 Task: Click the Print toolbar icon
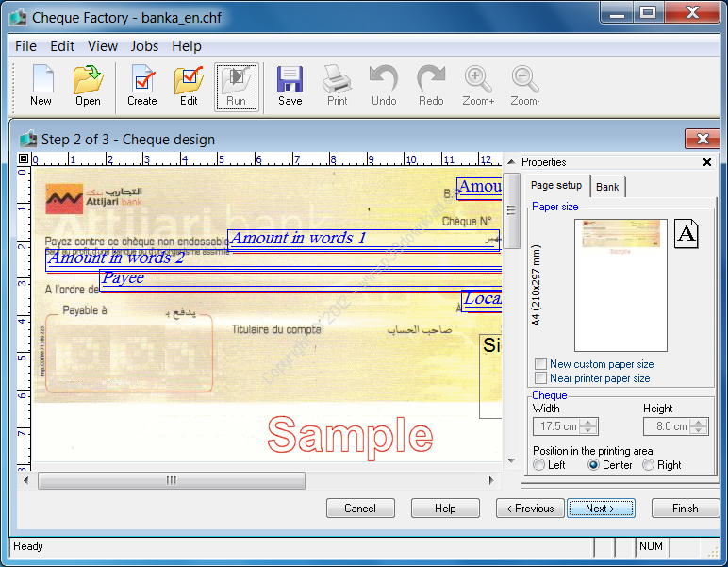click(x=337, y=87)
